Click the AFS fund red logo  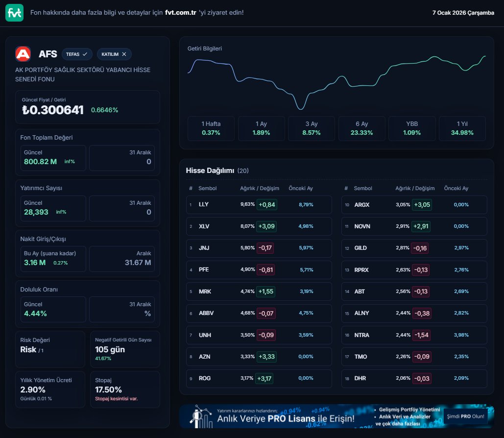click(23, 54)
